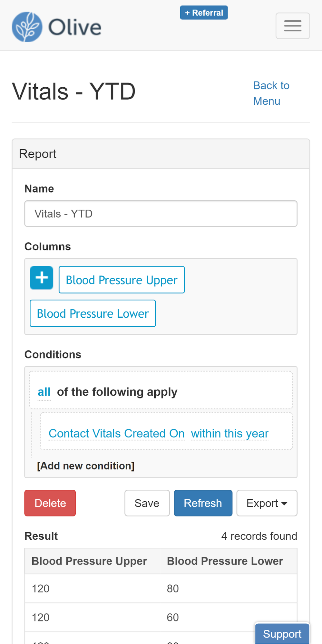Expand the Export dropdown
Viewport: 322px width, 644px height.
267,503
